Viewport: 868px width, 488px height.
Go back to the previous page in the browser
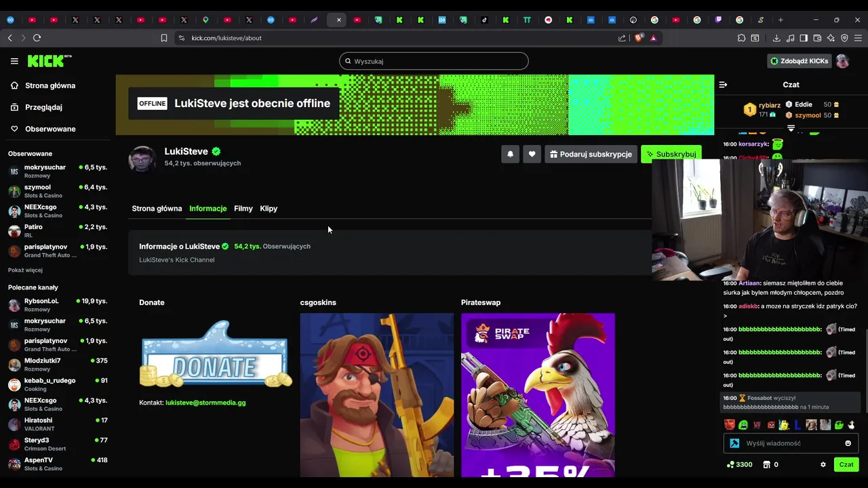coord(9,38)
